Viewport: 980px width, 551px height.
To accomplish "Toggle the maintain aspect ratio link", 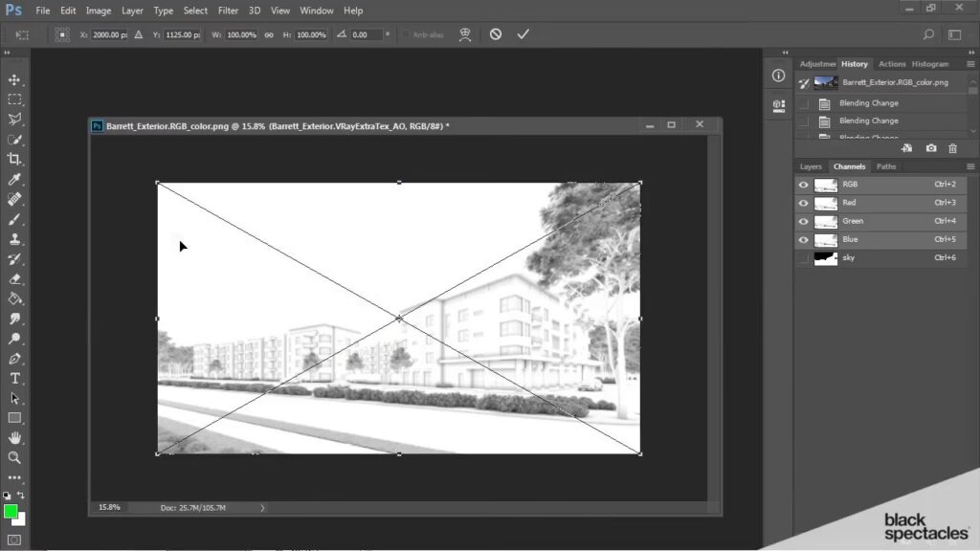I will [269, 34].
